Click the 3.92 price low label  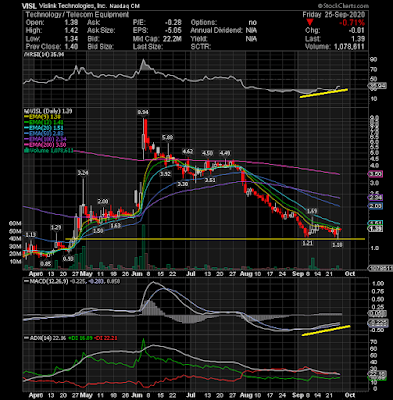coord(165,174)
